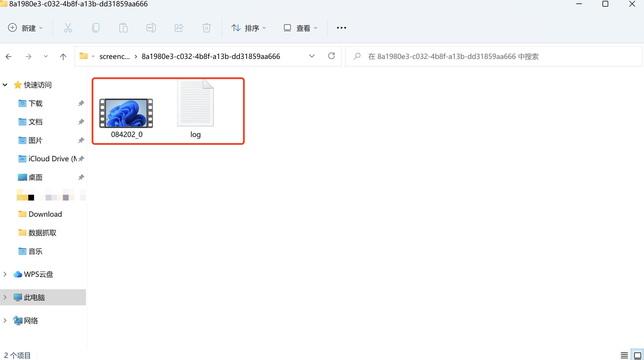The image size is (644, 360).
Task: Click the Copy icon in toolbar
Action: pos(96,28)
